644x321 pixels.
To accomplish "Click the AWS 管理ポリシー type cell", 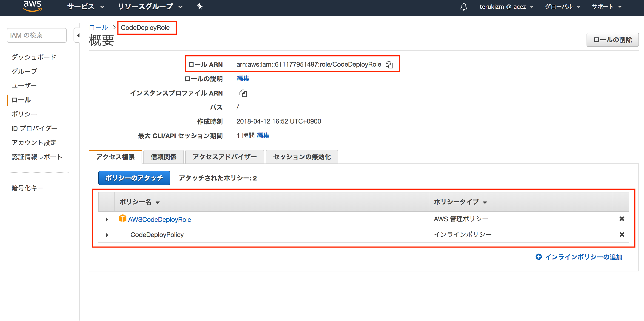I will 461,219.
